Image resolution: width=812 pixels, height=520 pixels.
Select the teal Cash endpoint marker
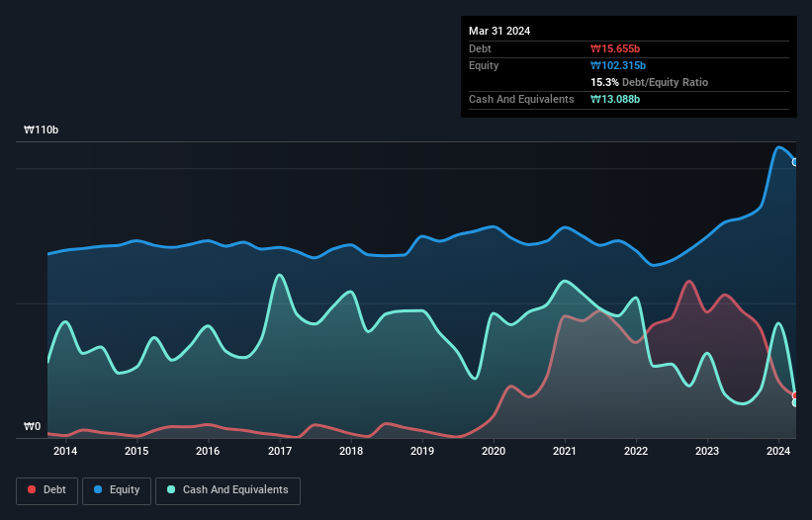(x=795, y=402)
